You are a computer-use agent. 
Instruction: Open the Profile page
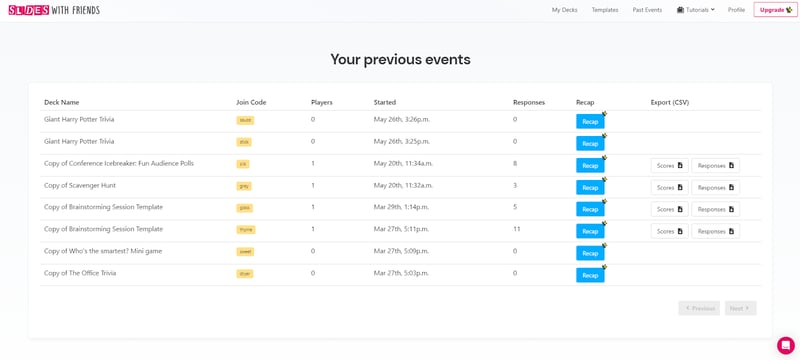coord(736,10)
